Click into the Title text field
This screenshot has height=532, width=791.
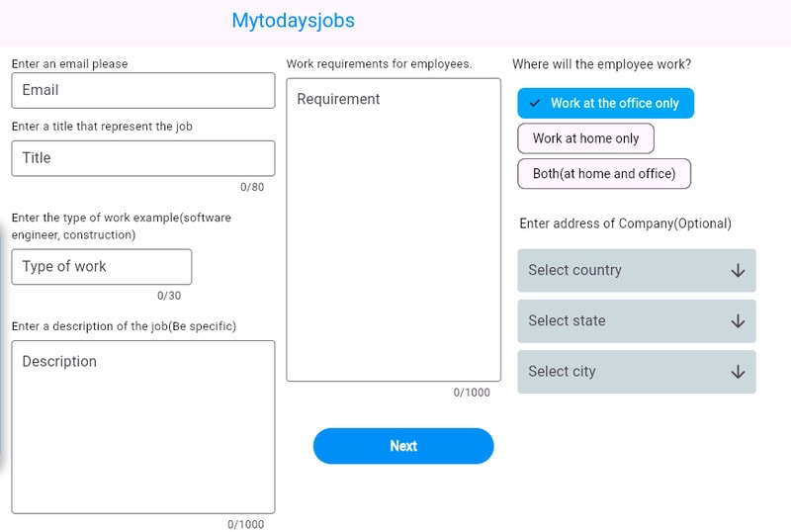(142, 158)
